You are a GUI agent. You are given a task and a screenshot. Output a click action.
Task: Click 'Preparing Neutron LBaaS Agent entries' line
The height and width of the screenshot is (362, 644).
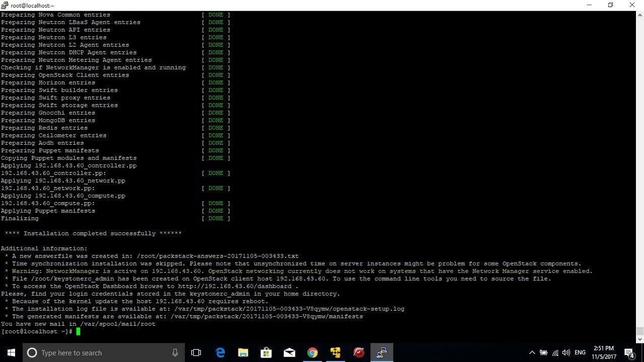click(71, 22)
